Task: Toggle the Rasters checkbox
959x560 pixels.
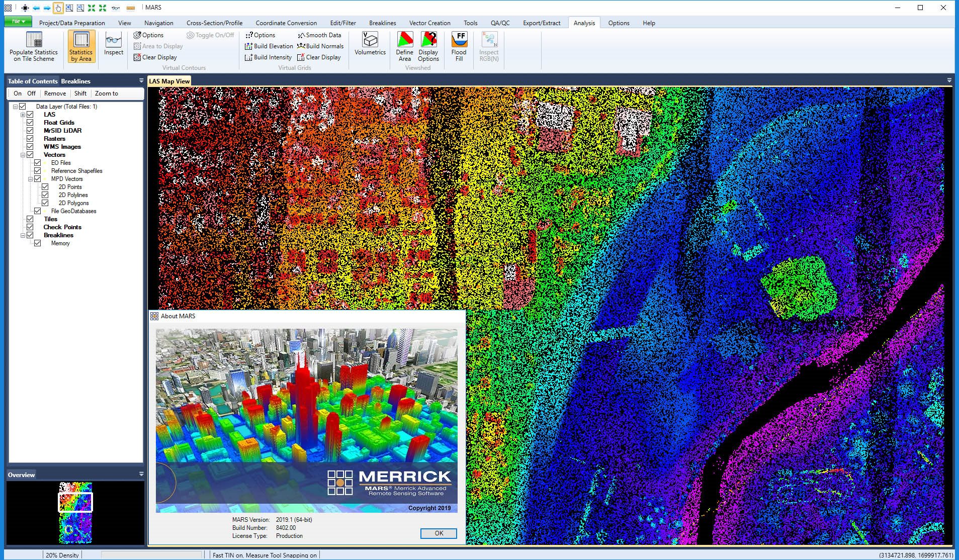Action: (x=30, y=139)
